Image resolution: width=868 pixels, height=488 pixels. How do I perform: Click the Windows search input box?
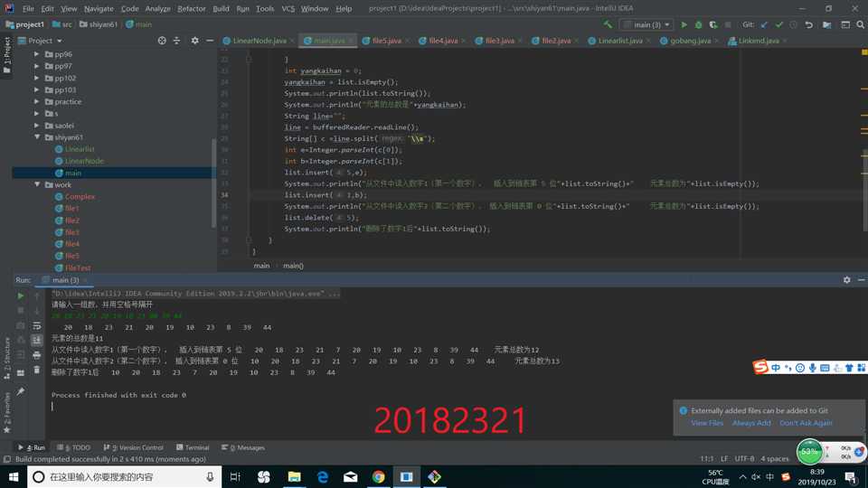pos(124,476)
